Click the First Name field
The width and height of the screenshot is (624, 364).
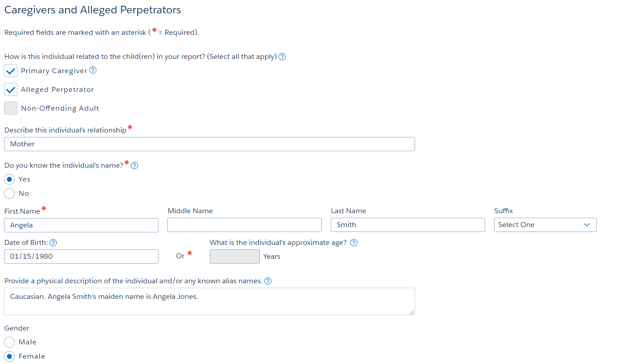click(81, 225)
